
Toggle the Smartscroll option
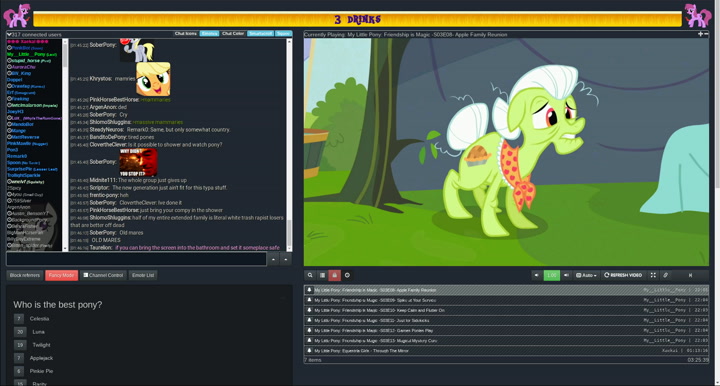pyautogui.click(x=260, y=34)
